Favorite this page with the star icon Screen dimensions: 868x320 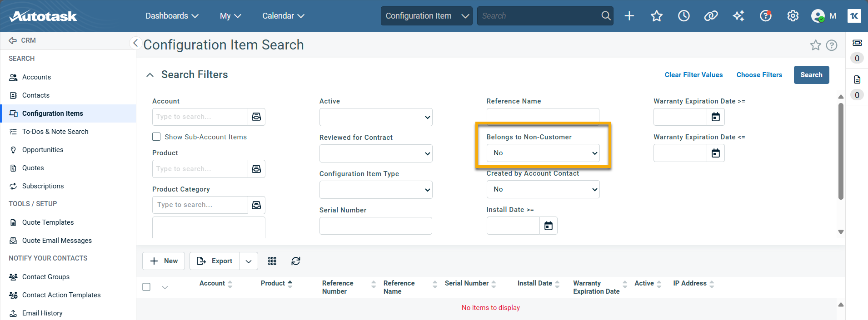tap(815, 45)
